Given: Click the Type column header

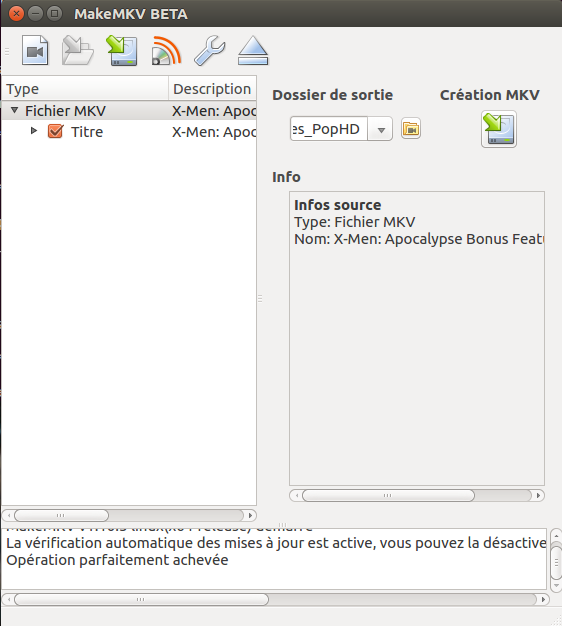Looking at the screenshot, I should coord(85,89).
